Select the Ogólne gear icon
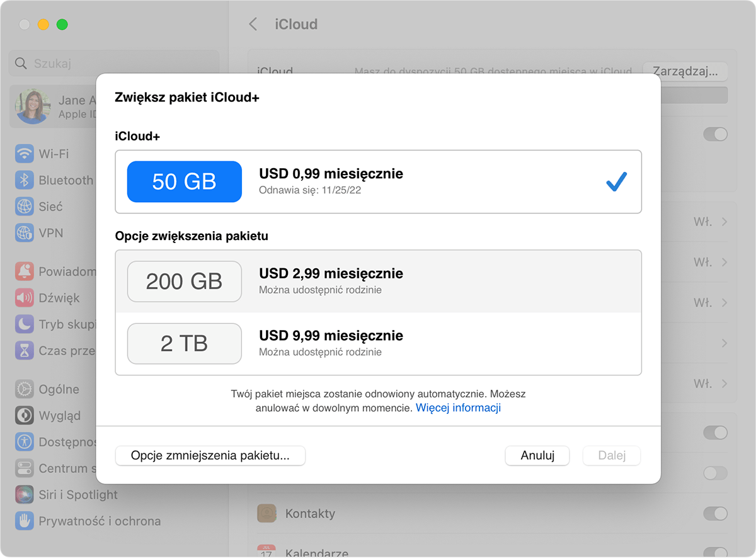 click(25, 389)
